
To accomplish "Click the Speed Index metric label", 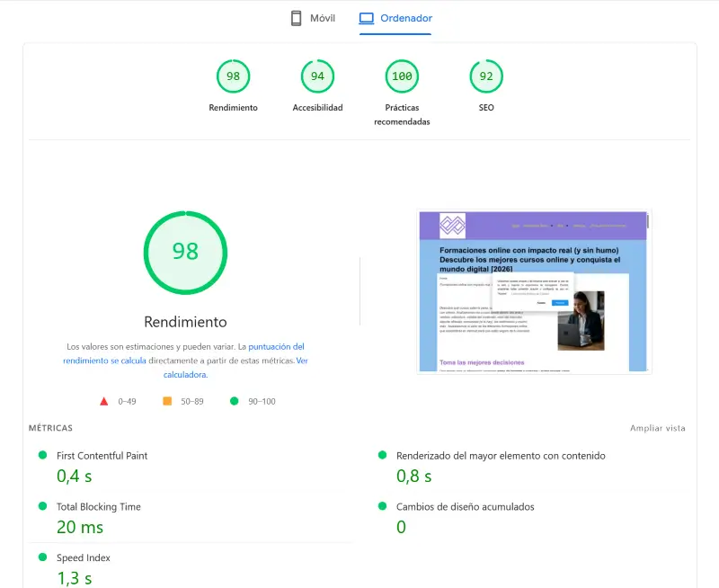I will point(83,557).
